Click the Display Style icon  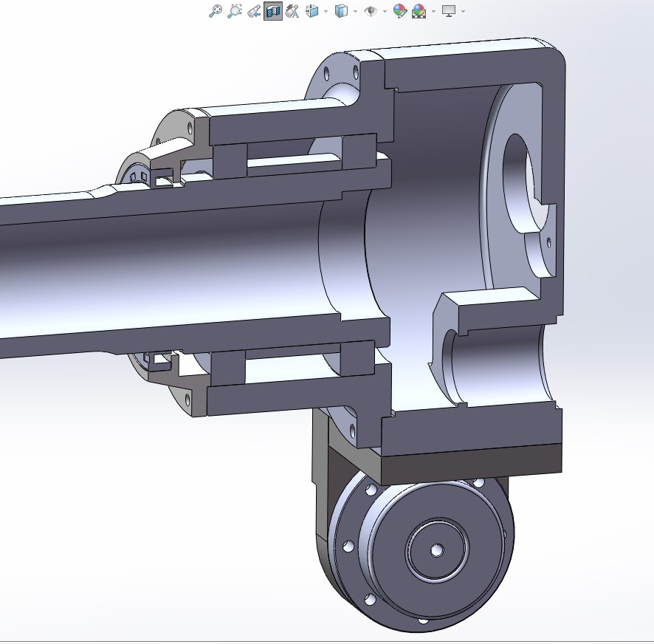click(341, 11)
